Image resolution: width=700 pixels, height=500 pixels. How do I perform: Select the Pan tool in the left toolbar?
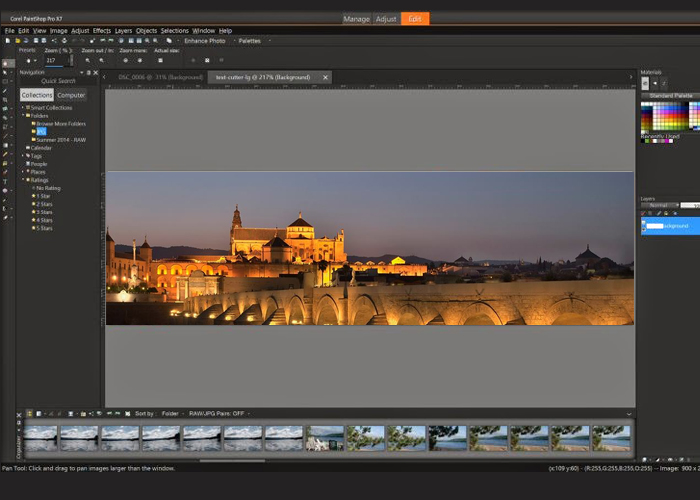(x=7, y=63)
